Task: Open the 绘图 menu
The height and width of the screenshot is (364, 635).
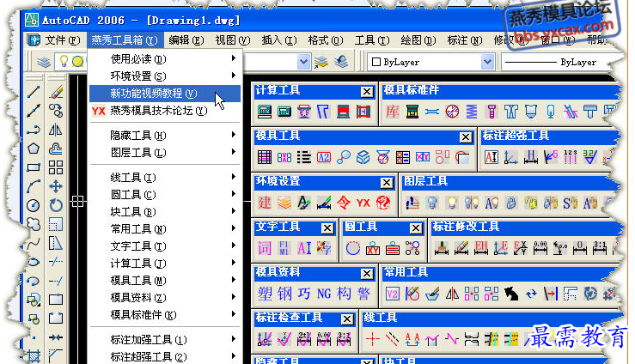Action: pyautogui.click(x=418, y=40)
